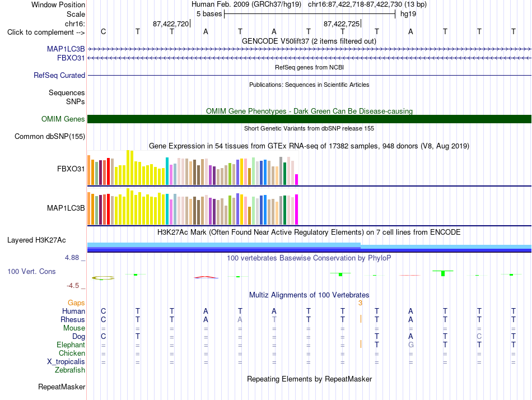Click the X_tropicalis alignment row label
532x400 pixels.
66,362
